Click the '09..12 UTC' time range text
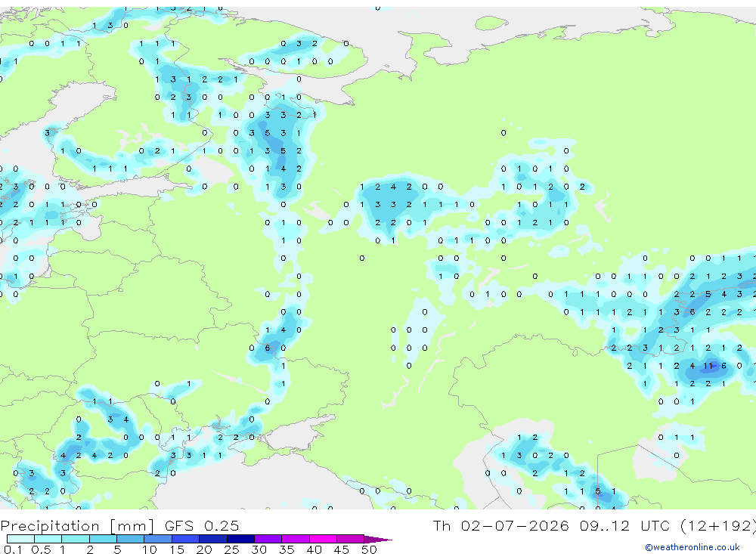 coord(625,525)
